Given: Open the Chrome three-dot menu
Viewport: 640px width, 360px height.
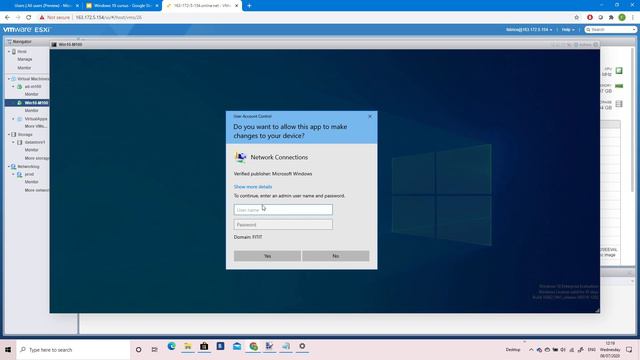Looking at the screenshot, I should coord(633,18).
